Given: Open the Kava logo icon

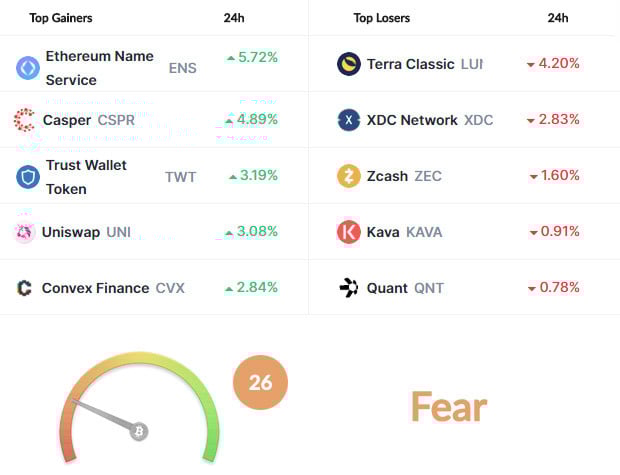Looking at the screenshot, I should (349, 232).
